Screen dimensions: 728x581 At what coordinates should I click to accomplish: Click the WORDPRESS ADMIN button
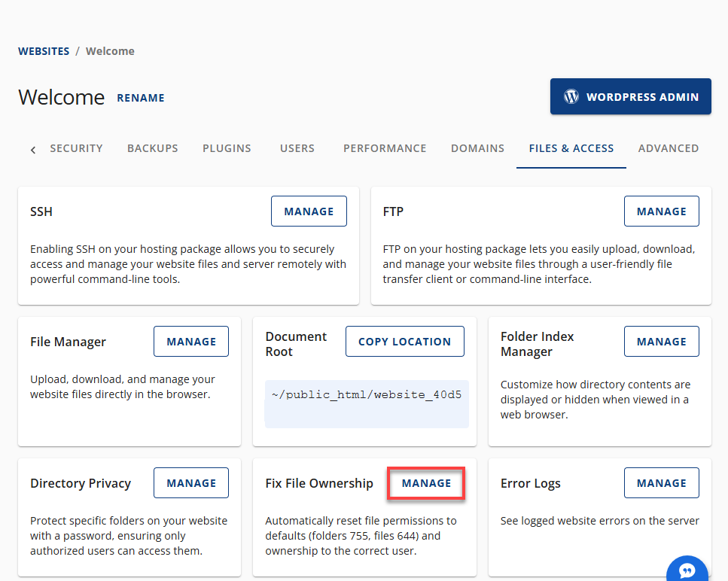630,96
